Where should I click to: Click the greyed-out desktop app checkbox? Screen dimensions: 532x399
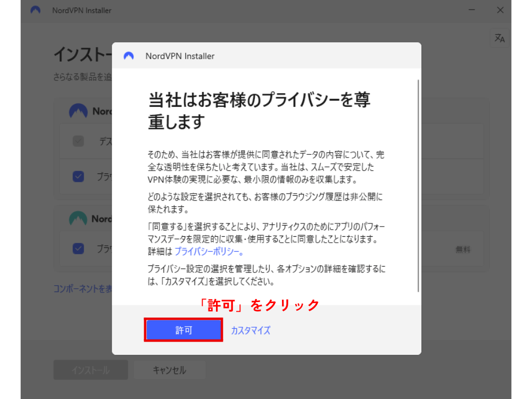tap(78, 142)
